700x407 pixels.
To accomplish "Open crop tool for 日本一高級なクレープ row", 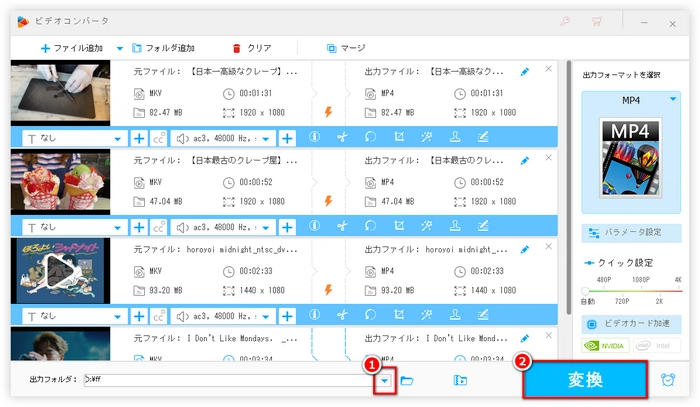I will point(399,137).
